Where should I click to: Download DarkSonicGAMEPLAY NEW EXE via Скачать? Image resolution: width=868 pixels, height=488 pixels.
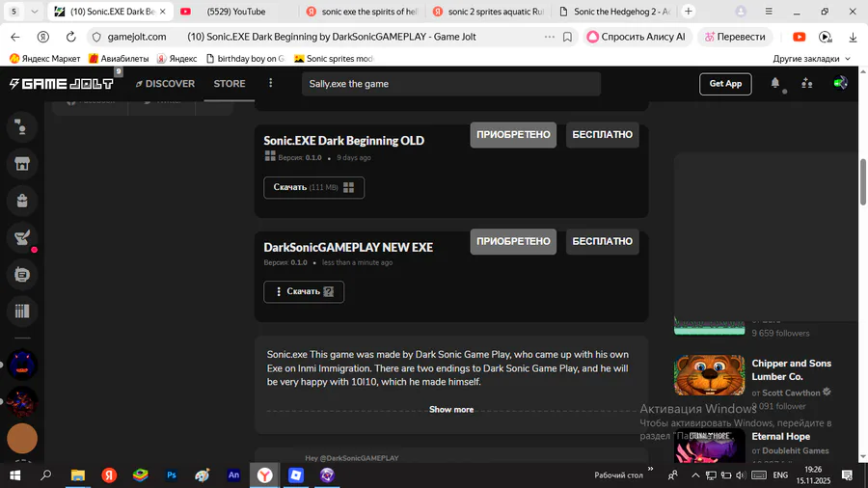click(304, 291)
